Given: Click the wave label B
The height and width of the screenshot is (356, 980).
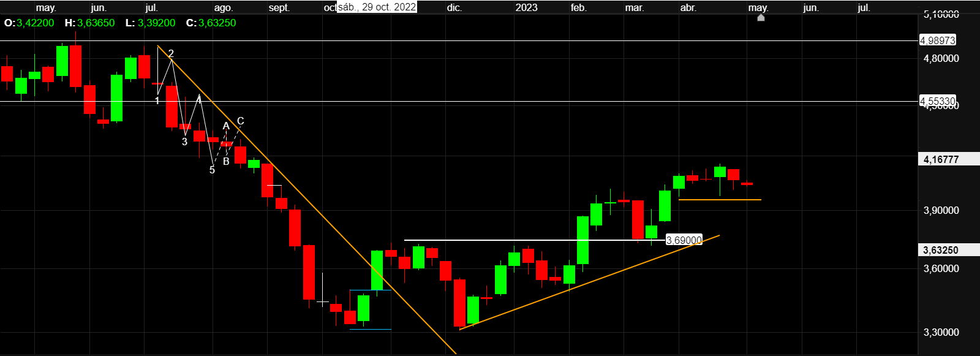Looking at the screenshot, I should [x=226, y=162].
